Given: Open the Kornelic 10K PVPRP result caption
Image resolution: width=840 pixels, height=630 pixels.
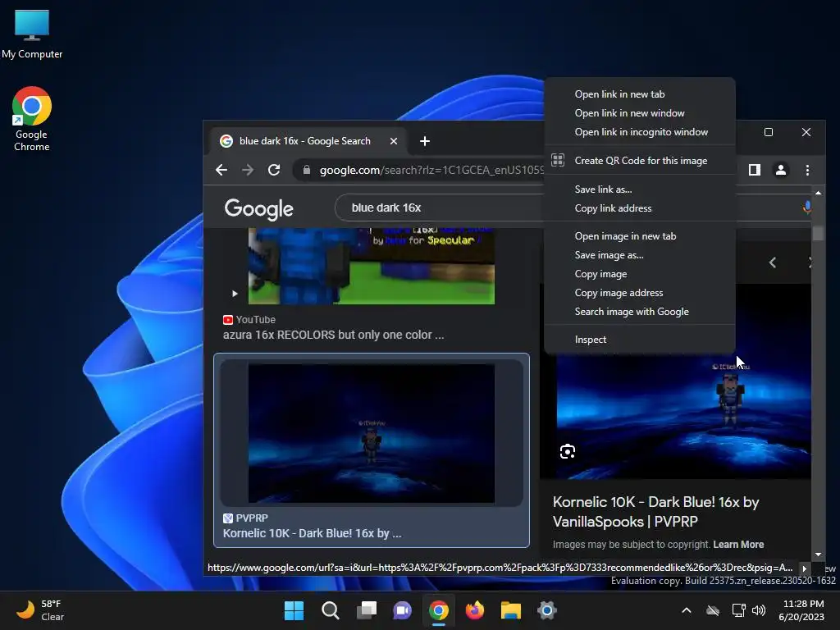Looking at the screenshot, I should pos(312,533).
